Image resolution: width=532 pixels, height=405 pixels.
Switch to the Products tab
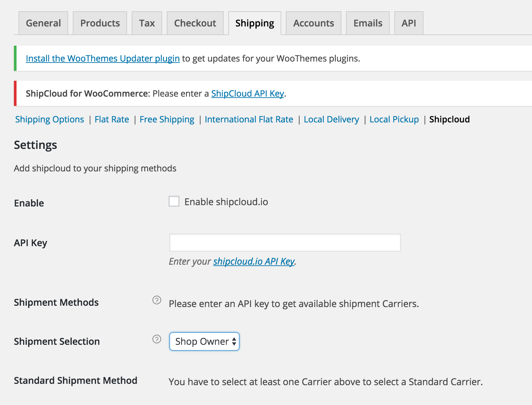100,23
